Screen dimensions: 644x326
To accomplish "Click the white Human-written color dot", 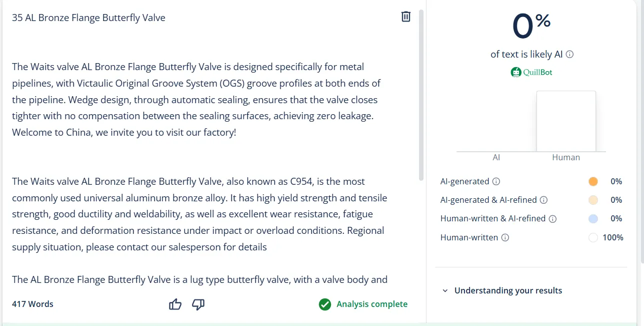I will pos(593,237).
